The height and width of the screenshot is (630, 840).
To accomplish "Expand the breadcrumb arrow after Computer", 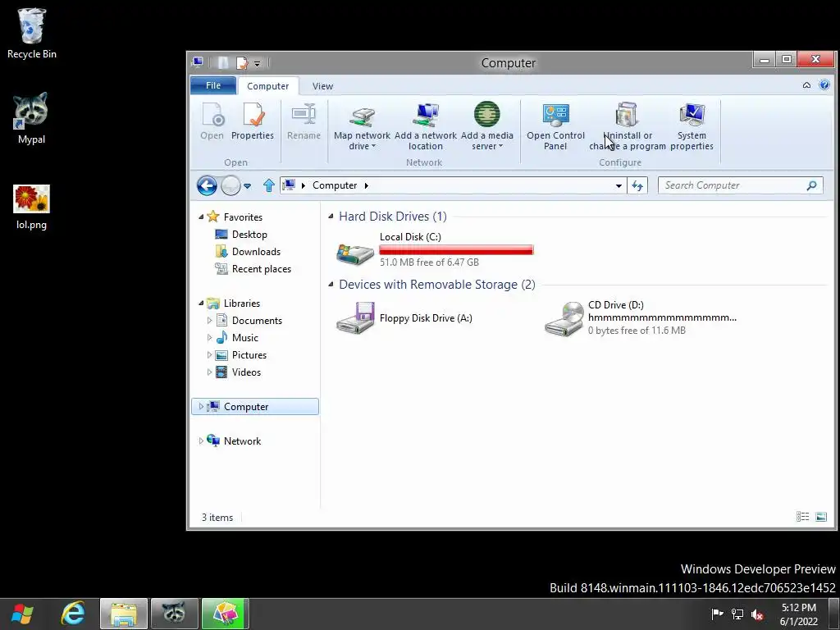I will 367,185.
